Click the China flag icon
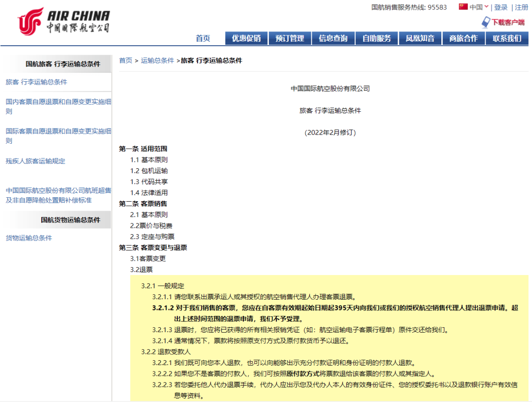This screenshot has width=532, height=402. click(463, 7)
